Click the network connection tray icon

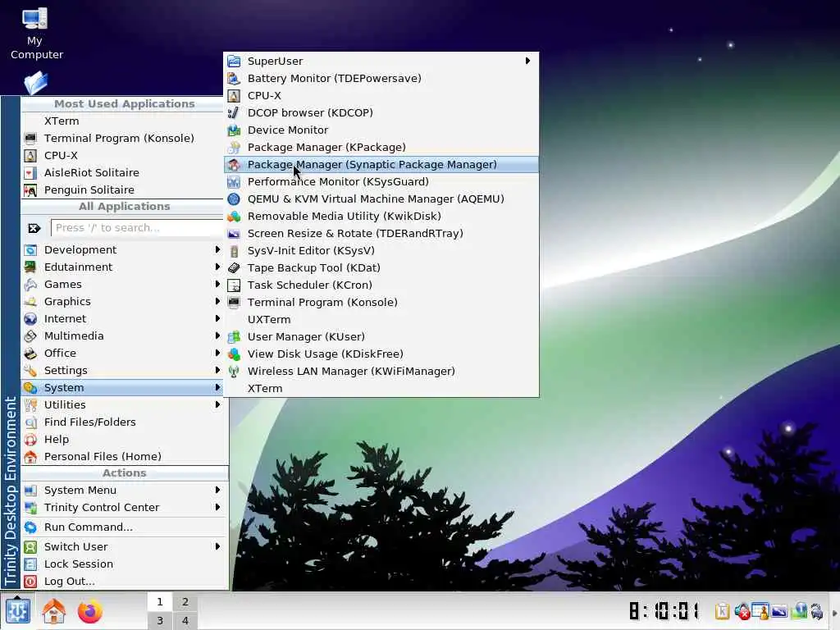click(799, 610)
